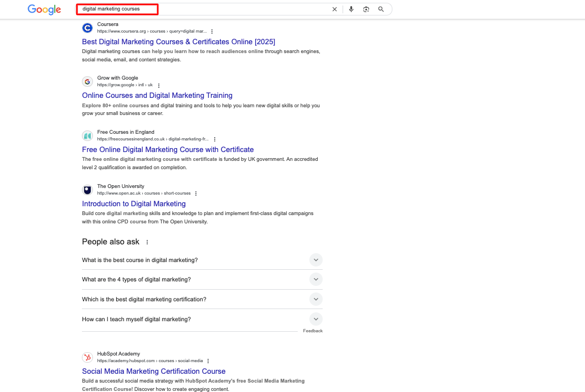
Task: Open three-dot menu for The Open University result
Action: [x=196, y=194]
